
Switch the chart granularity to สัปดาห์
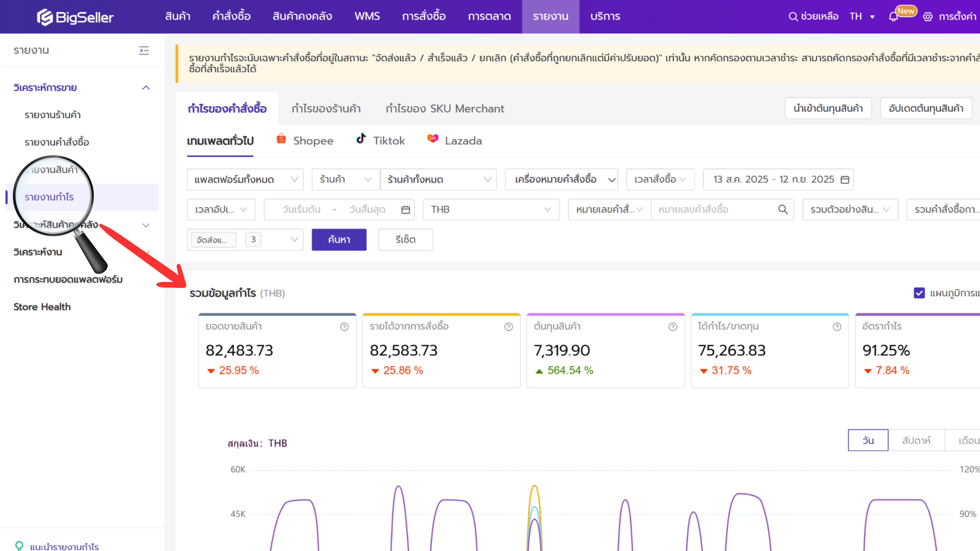click(x=916, y=440)
